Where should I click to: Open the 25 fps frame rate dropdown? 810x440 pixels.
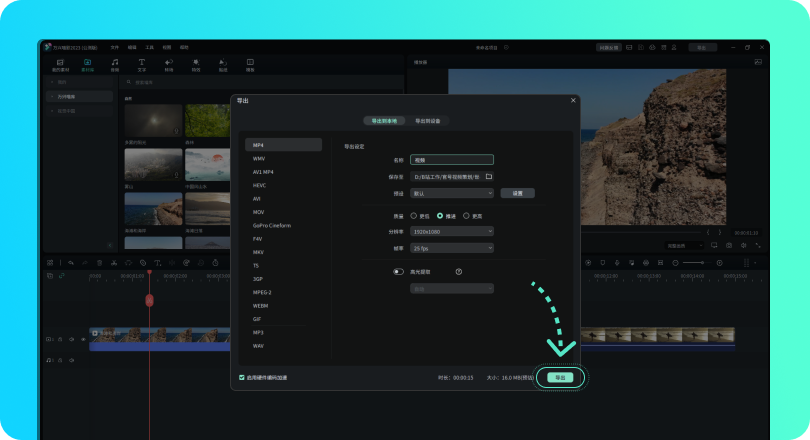point(452,247)
